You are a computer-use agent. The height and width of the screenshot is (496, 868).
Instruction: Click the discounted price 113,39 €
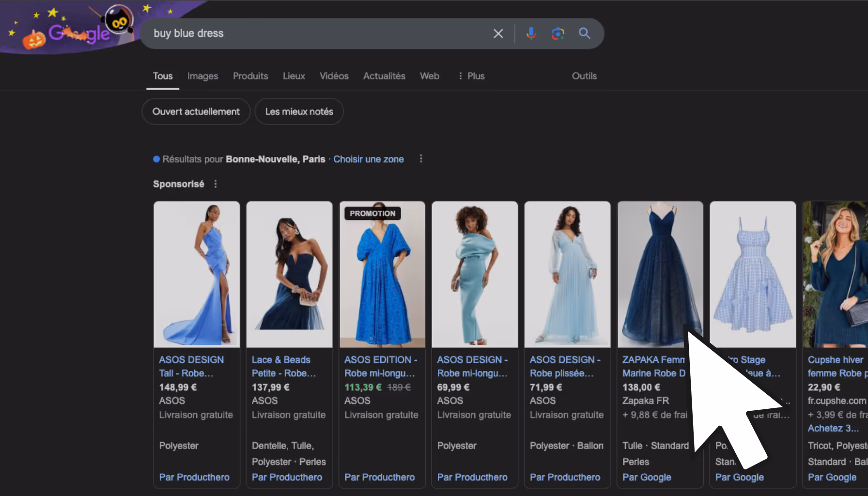(363, 387)
